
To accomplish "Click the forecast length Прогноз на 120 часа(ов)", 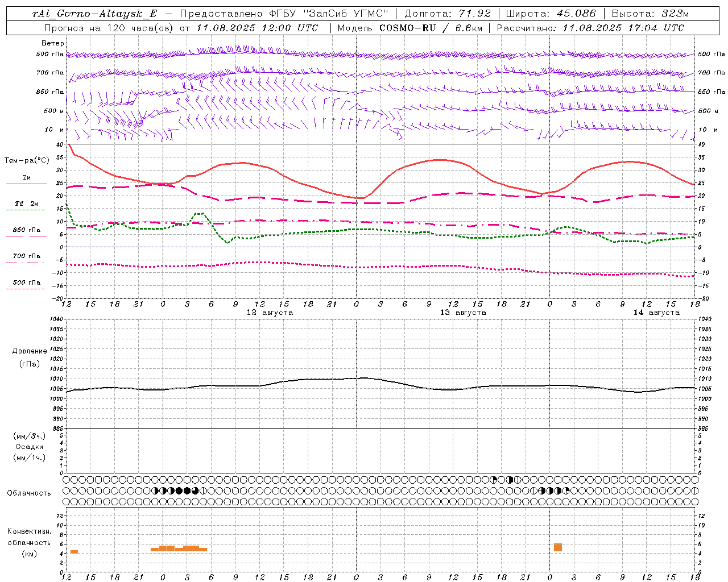I will pyautogui.click(x=110, y=28).
